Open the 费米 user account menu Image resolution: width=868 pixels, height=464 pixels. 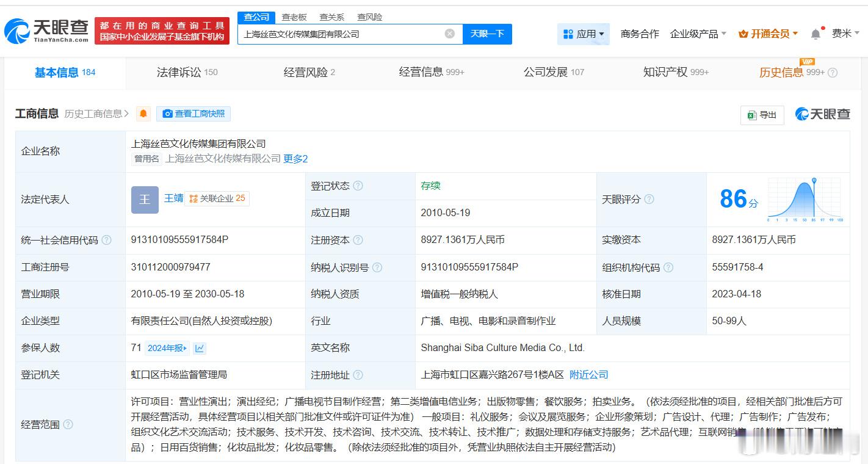[846, 34]
